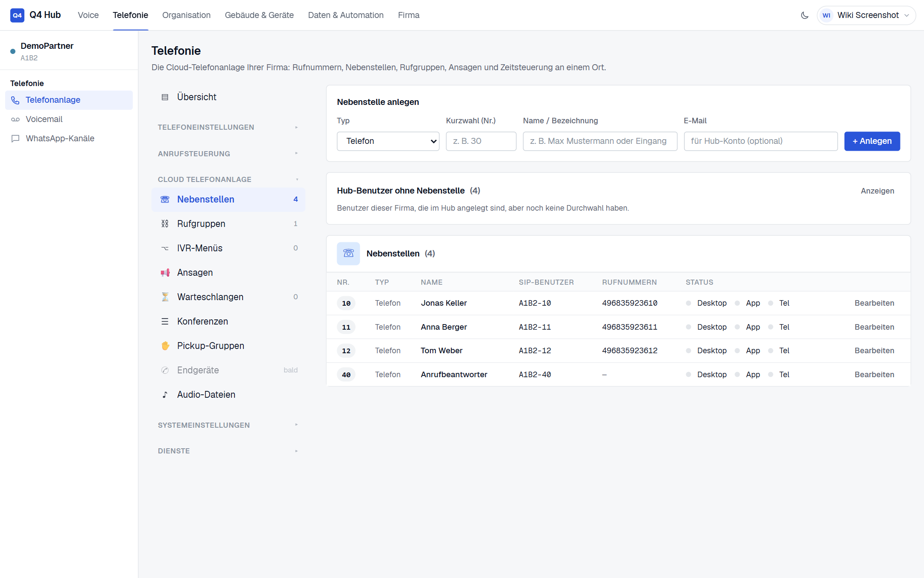Image resolution: width=924 pixels, height=578 pixels.
Task: Toggle dark mode moon icon
Action: pos(805,15)
